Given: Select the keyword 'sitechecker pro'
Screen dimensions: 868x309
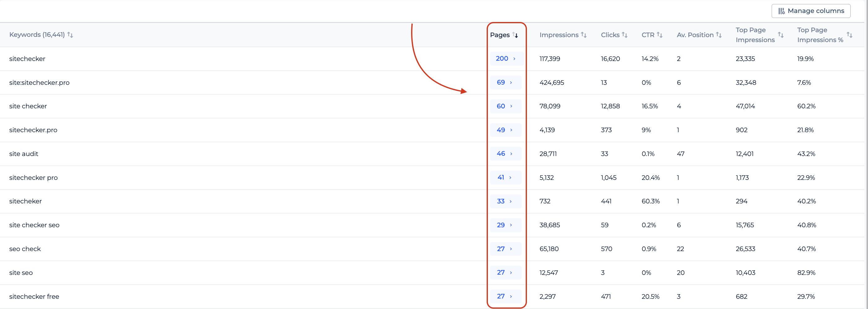Looking at the screenshot, I should 33,177.
